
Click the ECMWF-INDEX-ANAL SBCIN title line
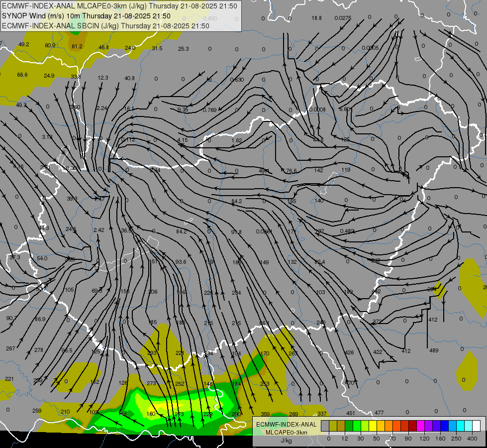[105, 26]
